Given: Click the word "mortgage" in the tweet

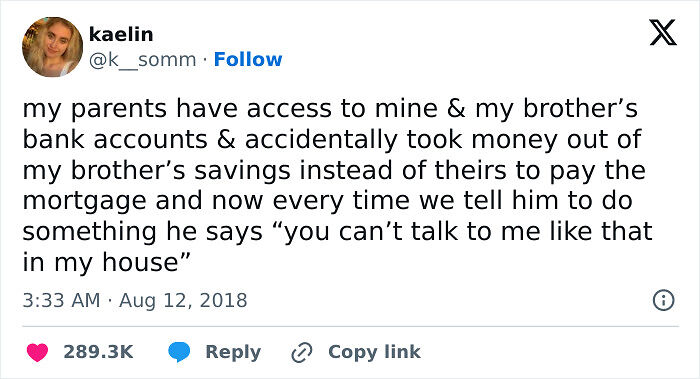Looking at the screenshot, I should [84, 201].
